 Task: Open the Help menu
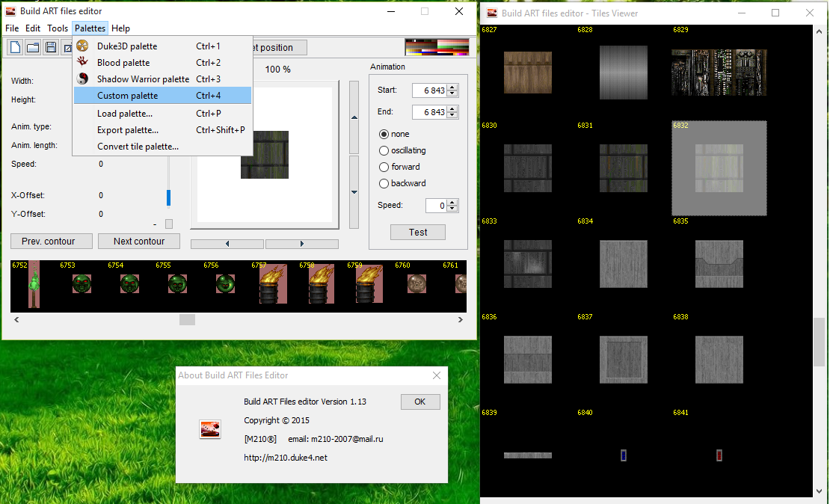tap(120, 28)
